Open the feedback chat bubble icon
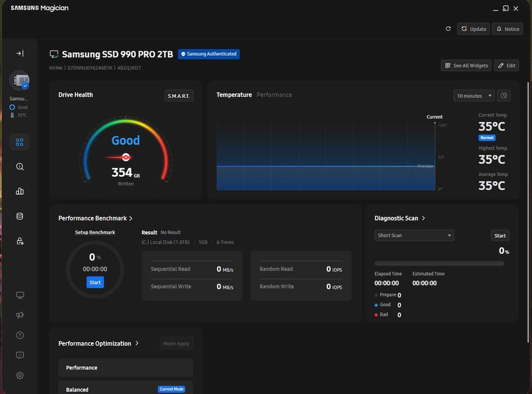The image size is (532, 394). (20, 355)
